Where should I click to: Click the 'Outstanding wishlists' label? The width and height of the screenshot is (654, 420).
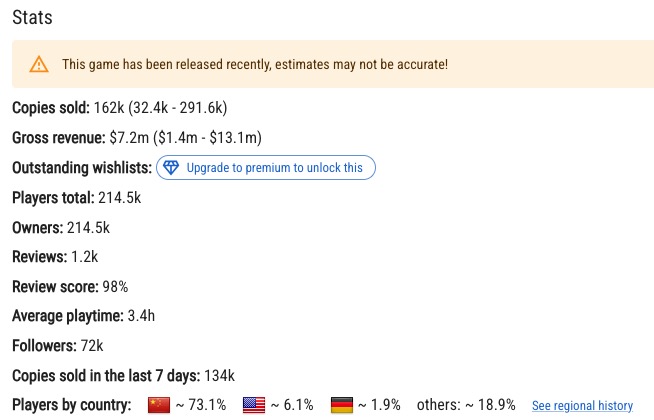click(82, 168)
